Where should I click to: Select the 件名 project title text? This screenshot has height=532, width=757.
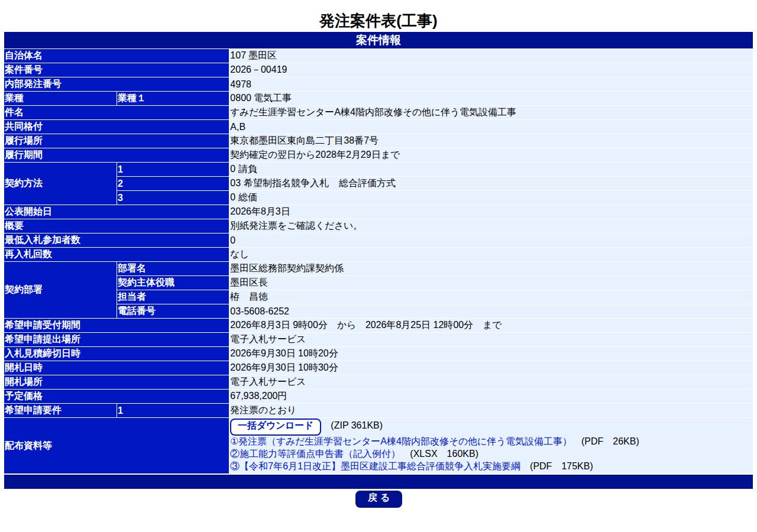pos(373,112)
